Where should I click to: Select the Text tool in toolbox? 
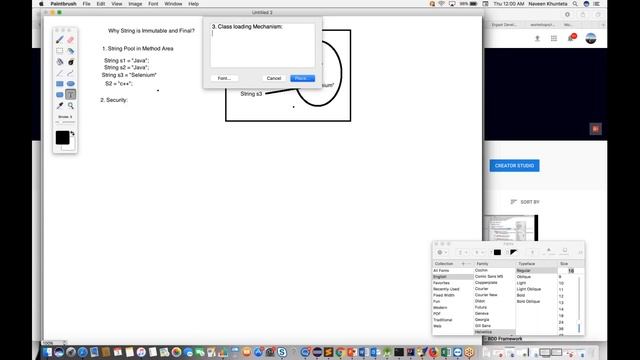pos(71,95)
